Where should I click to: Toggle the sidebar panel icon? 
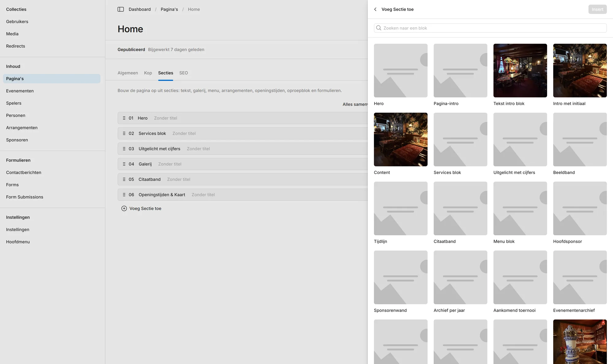[121, 9]
